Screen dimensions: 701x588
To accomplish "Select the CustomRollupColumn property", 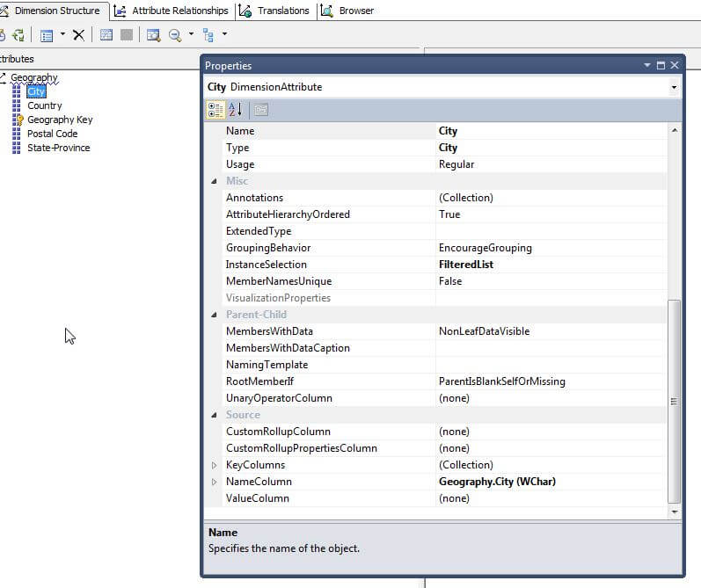I will click(x=444, y=432).
